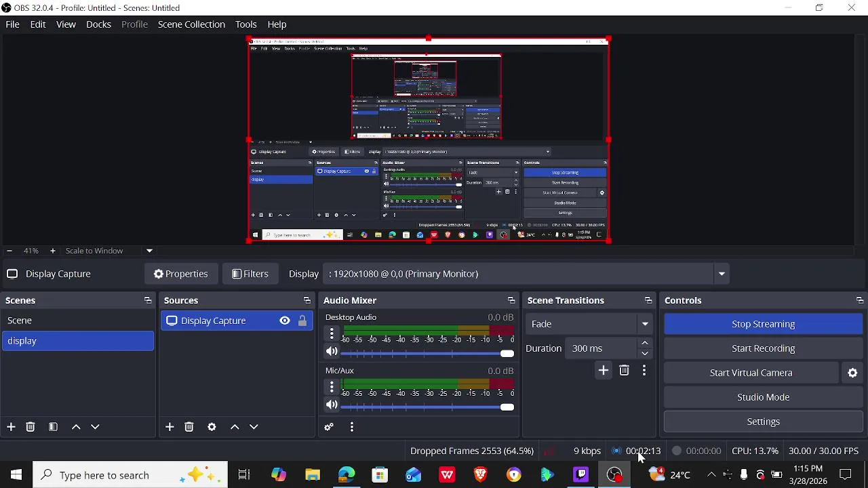Remove selected source trash icon
Screen dimensions: 868x488
pos(189,427)
